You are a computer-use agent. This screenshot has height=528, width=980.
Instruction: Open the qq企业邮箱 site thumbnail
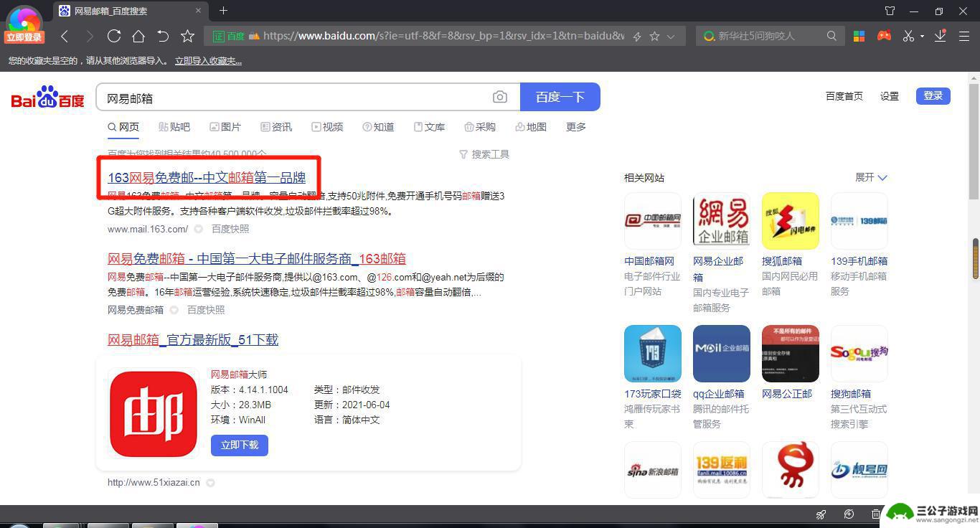pyautogui.click(x=722, y=354)
